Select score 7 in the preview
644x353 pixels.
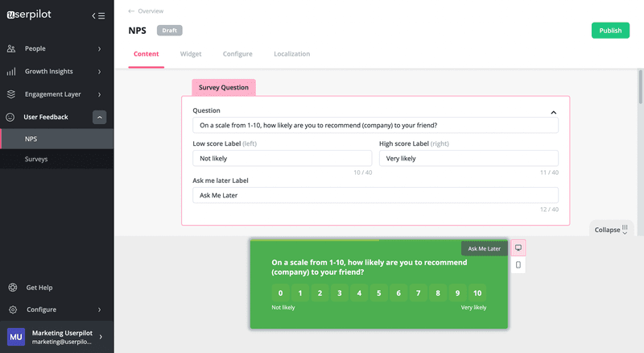coord(418,293)
